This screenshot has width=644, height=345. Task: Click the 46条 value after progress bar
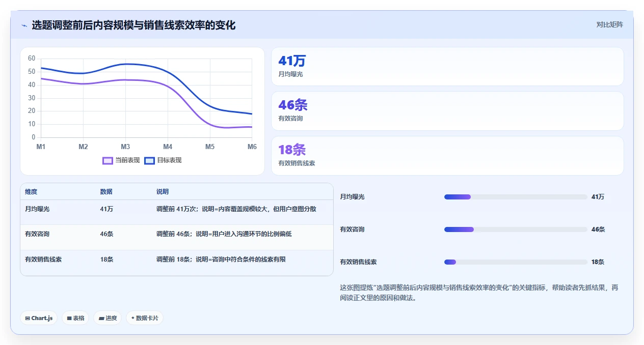[x=598, y=229]
